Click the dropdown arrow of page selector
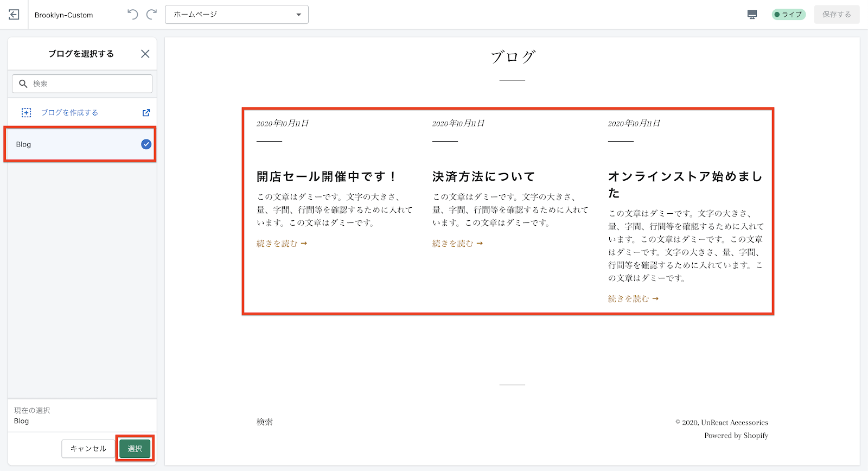 (x=298, y=15)
